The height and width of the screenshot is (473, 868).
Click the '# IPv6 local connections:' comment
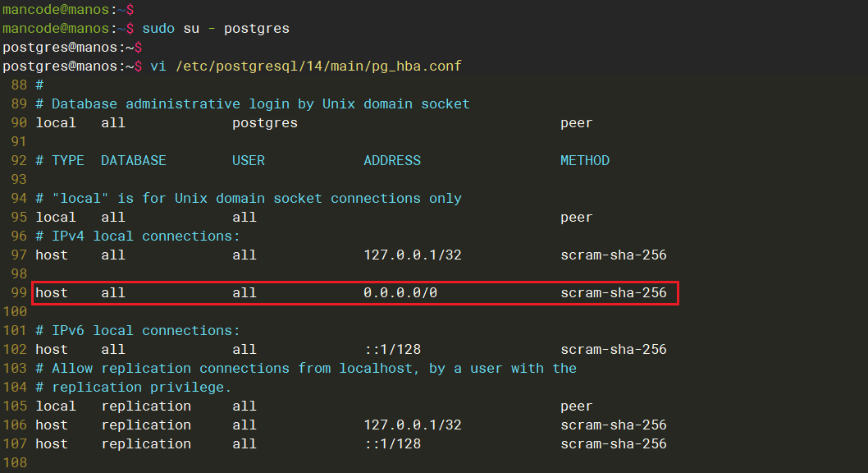coord(137,331)
